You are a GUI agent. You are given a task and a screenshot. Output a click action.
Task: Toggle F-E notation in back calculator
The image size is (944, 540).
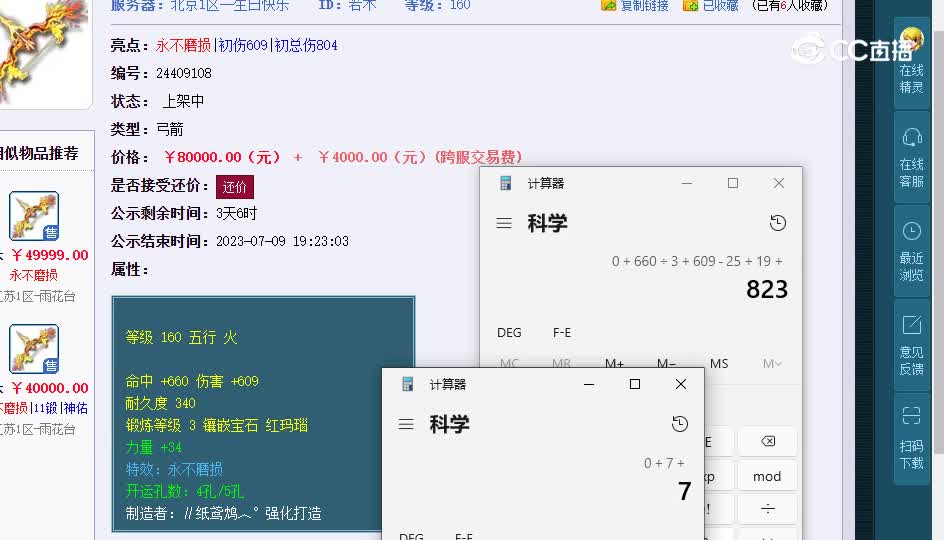click(x=562, y=332)
